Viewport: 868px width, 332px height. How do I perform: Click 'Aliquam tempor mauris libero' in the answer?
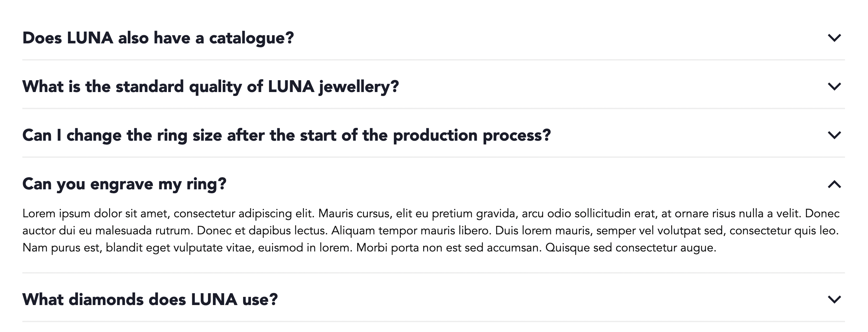pyautogui.click(x=411, y=231)
